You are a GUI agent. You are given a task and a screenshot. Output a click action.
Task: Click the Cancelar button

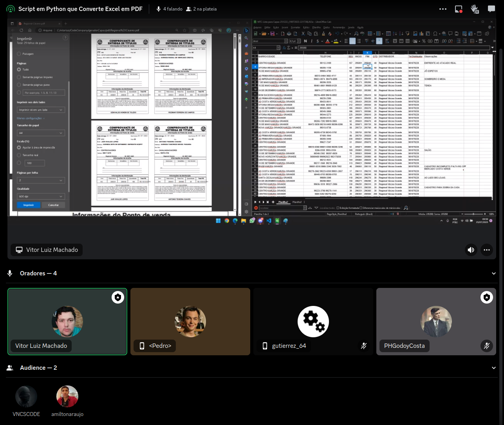click(53, 205)
